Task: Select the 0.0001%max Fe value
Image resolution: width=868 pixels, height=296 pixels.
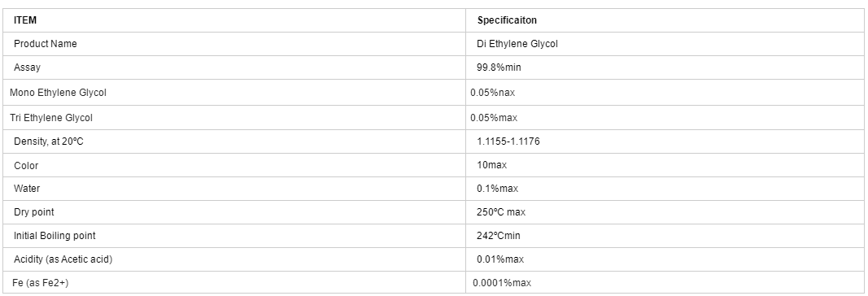Action: point(502,283)
